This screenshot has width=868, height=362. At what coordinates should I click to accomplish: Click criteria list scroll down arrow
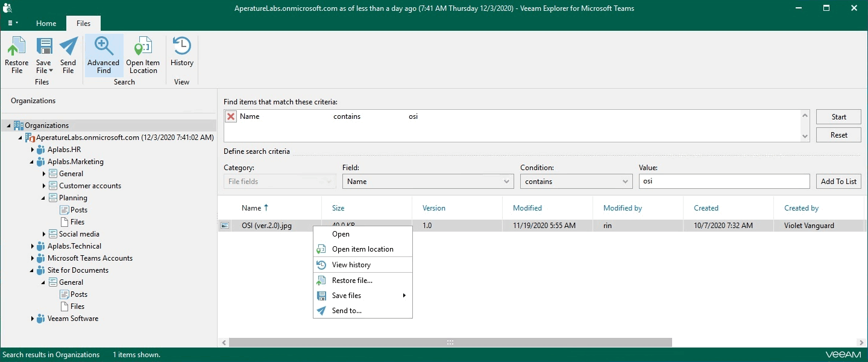pyautogui.click(x=805, y=136)
